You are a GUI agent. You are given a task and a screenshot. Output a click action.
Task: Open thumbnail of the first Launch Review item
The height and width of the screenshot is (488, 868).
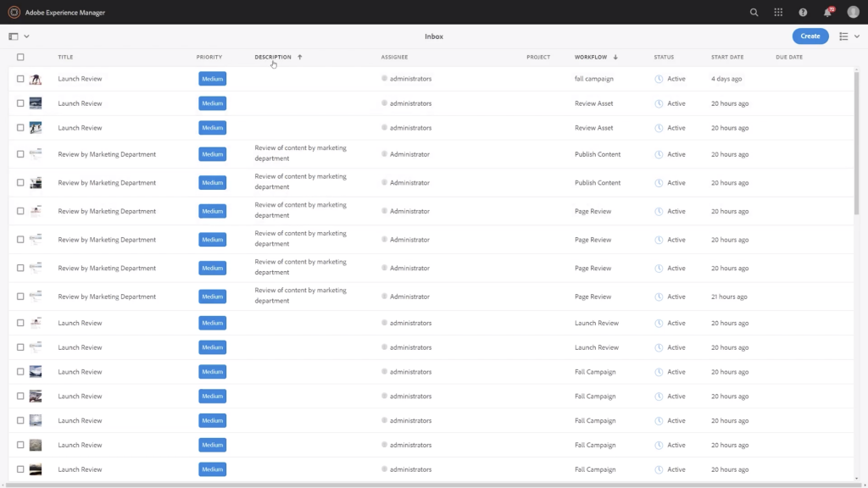coord(36,79)
